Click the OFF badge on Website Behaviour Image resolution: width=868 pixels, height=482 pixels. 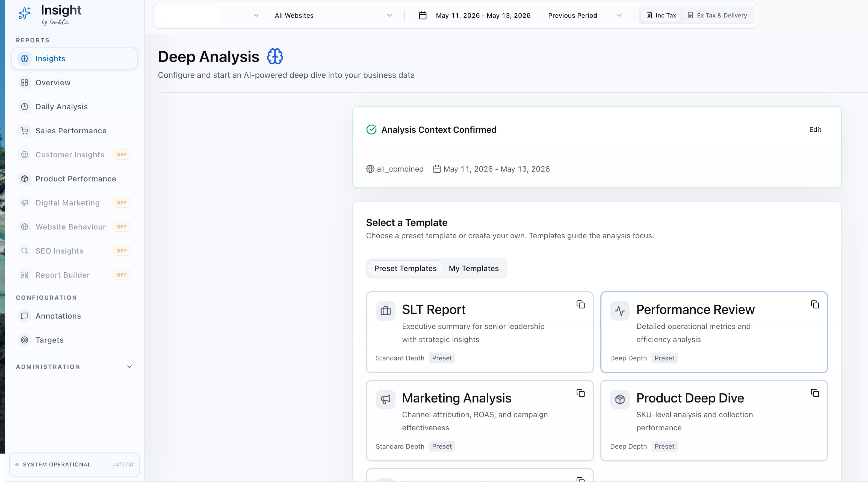(122, 227)
